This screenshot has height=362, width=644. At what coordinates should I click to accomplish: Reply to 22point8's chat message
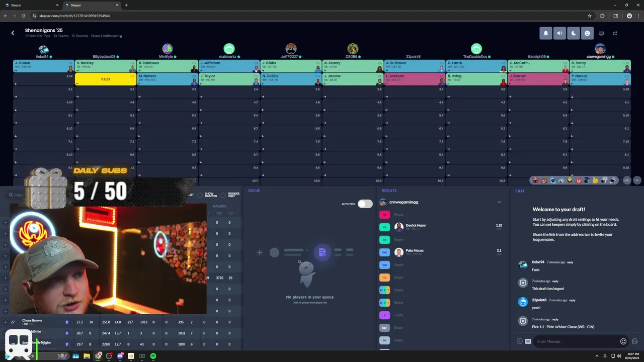click(572, 300)
